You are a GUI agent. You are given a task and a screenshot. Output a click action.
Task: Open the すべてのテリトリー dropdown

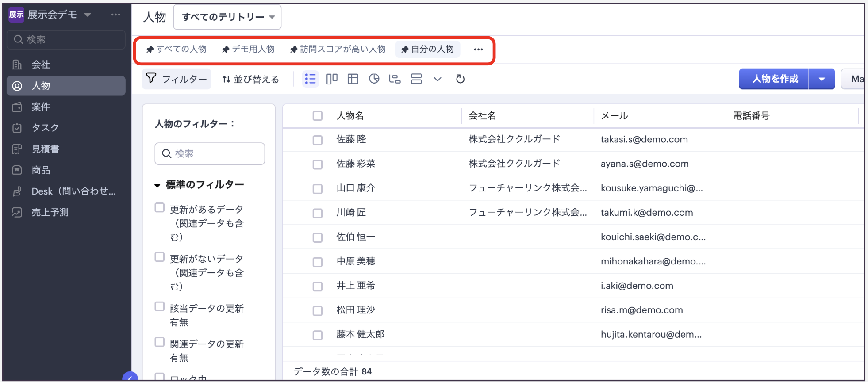pos(227,17)
